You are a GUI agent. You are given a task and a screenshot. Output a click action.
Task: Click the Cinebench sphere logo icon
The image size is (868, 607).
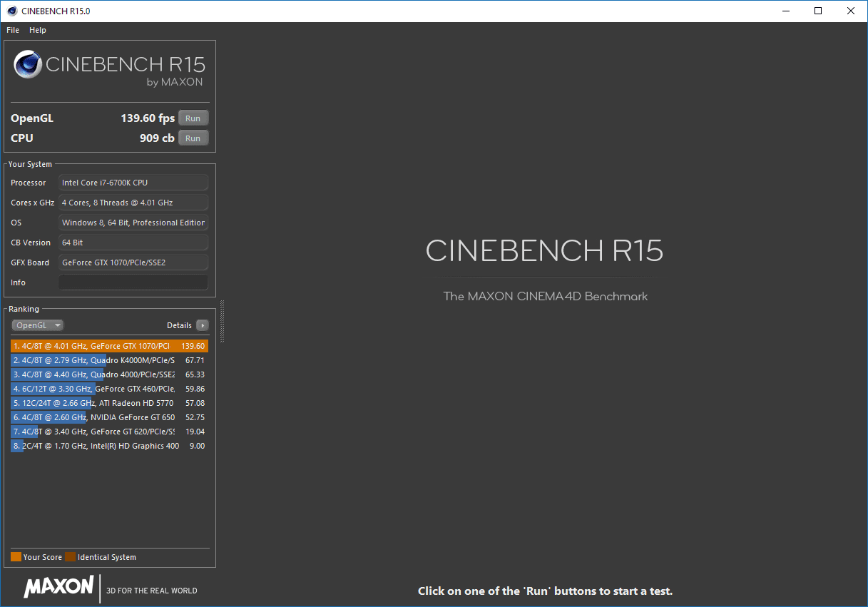(28, 64)
